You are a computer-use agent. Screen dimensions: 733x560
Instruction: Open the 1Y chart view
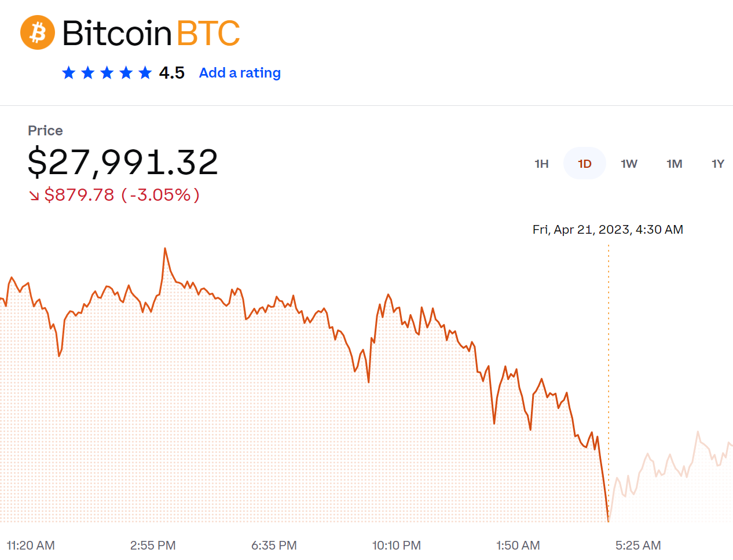click(x=718, y=164)
